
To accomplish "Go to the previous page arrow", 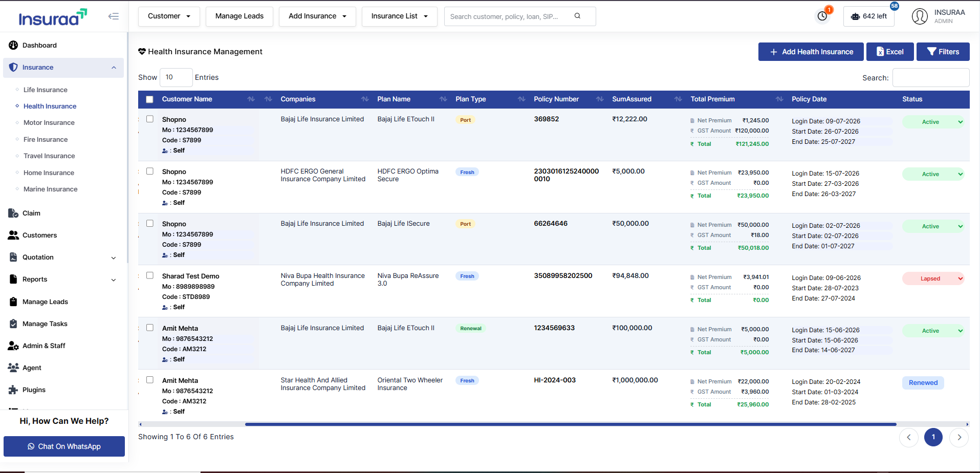I will click(909, 437).
